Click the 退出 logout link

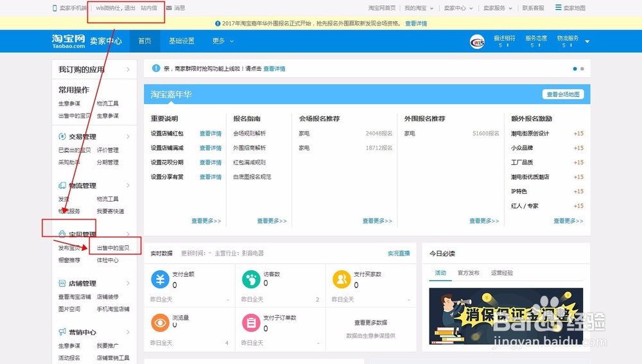point(130,8)
